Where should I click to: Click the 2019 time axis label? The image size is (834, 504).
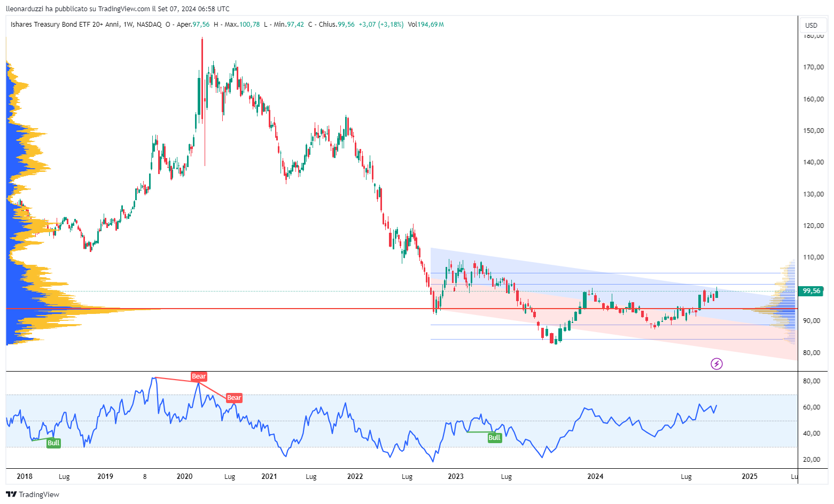pyautogui.click(x=105, y=477)
